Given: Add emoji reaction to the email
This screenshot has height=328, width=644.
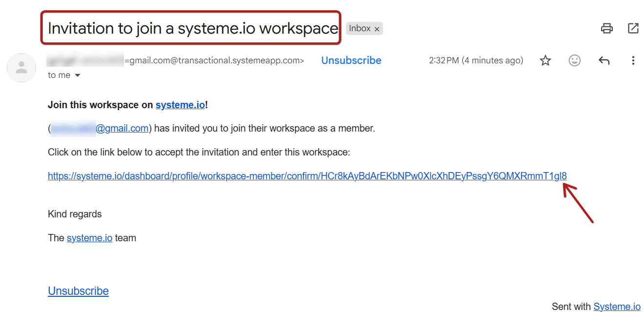Looking at the screenshot, I should [x=575, y=60].
